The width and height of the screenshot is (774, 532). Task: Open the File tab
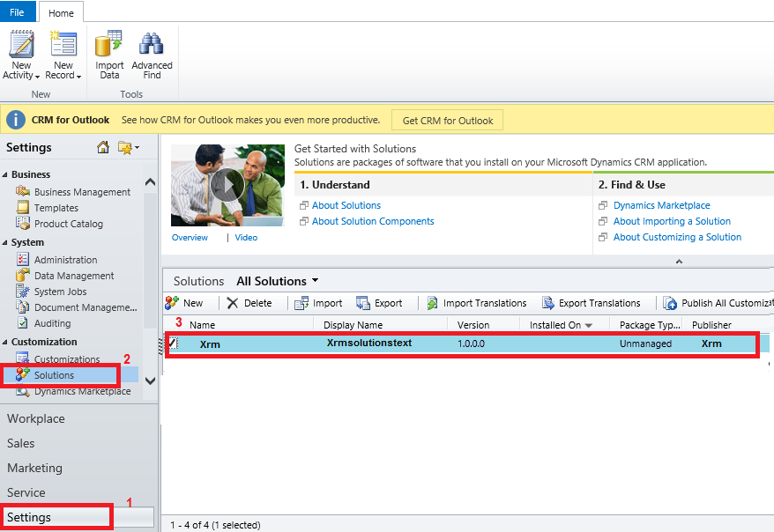[x=18, y=12]
